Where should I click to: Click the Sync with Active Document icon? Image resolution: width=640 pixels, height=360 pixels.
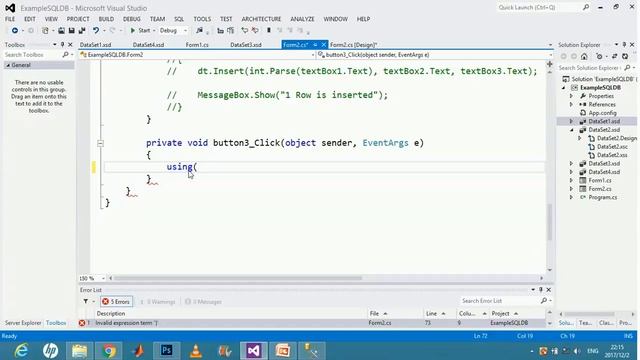point(614,56)
